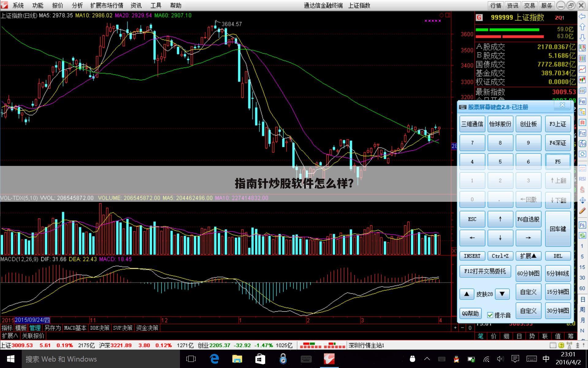Click the 交易 button at top right
The height and width of the screenshot is (368, 588).
pyautogui.click(x=529, y=6)
